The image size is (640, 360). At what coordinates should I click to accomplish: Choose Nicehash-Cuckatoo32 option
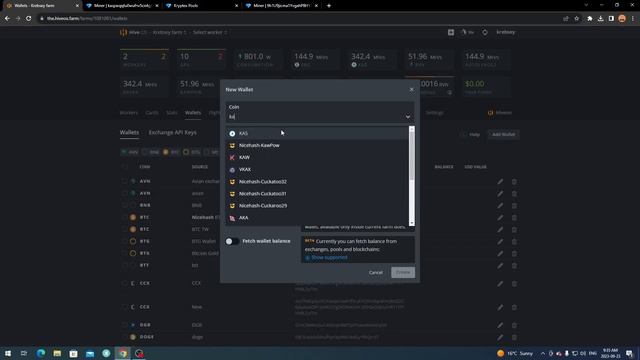pyautogui.click(x=317, y=182)
